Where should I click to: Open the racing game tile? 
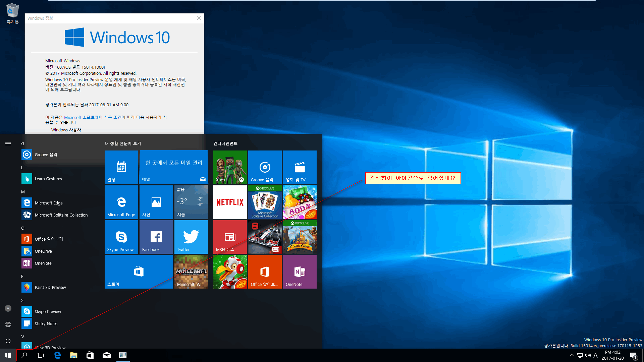coord(265,237)
